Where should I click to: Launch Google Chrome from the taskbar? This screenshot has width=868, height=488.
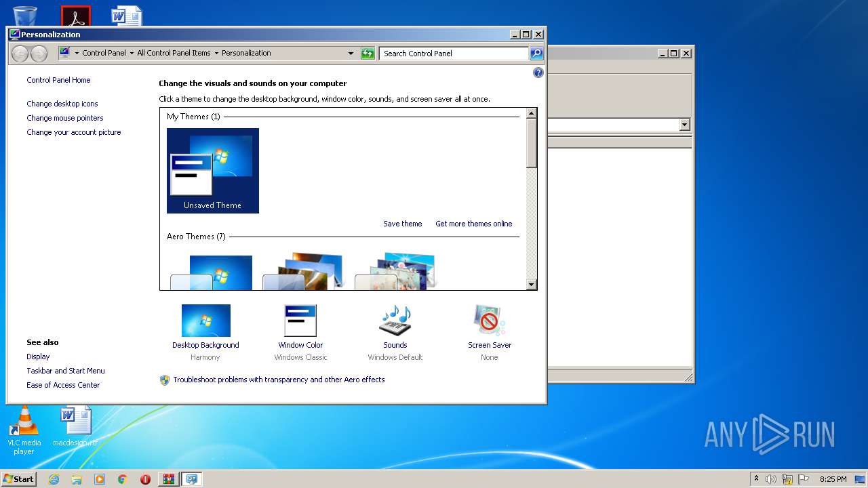pos(122,479)
